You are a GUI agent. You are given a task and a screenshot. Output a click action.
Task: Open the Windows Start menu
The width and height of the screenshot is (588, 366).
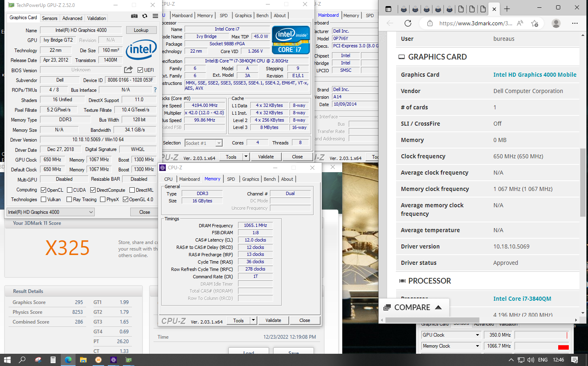point(7,360)
